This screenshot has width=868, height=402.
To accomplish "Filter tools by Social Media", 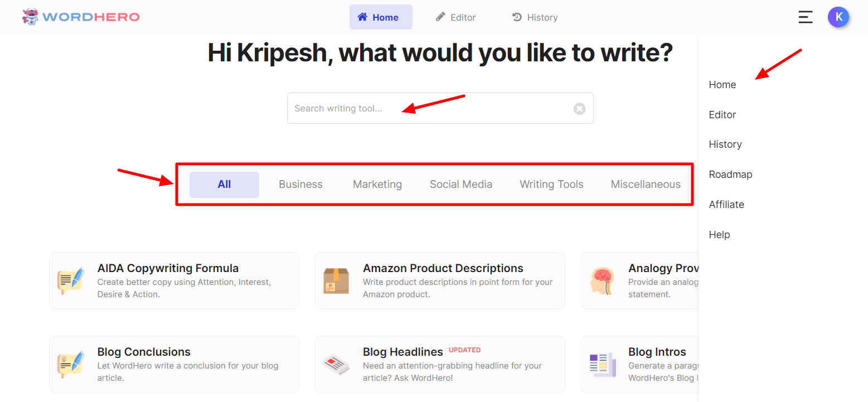I will tap(460, 185).
